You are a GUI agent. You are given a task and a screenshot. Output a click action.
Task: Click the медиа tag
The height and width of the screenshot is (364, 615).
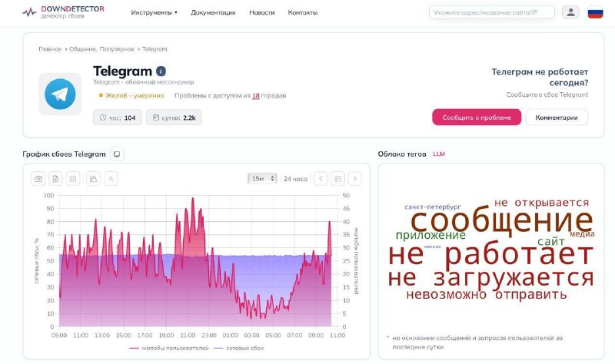(582, 234)
